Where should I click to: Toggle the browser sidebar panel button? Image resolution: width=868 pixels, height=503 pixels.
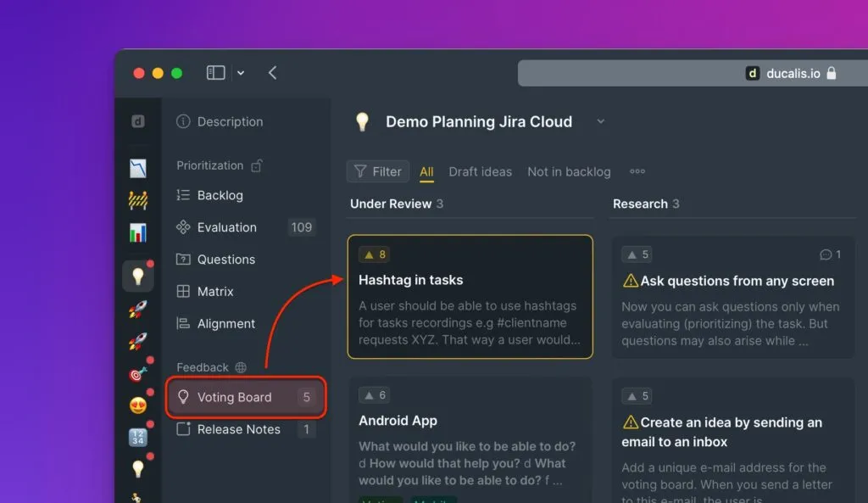[x=216, y=73]
